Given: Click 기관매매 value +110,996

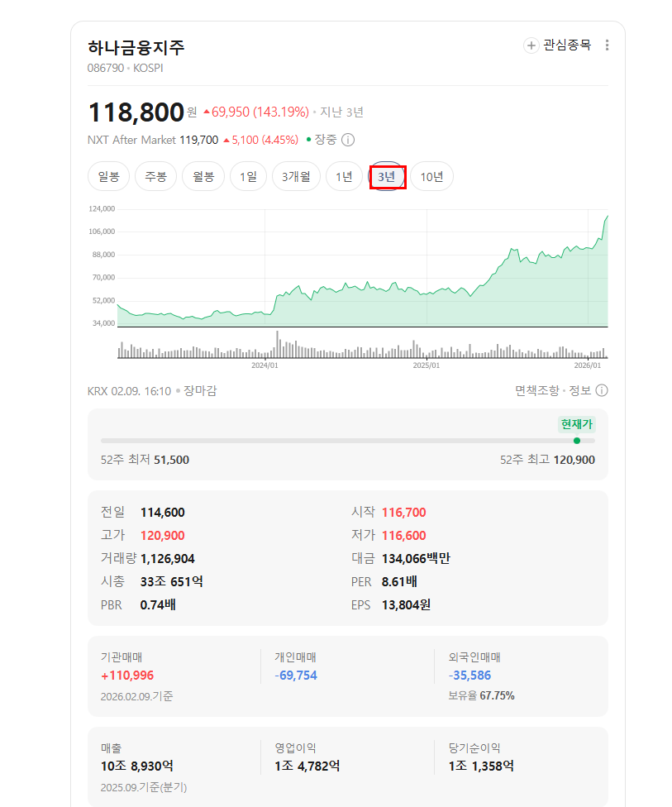Looking at the screenshot, I should tap(127, 676).
